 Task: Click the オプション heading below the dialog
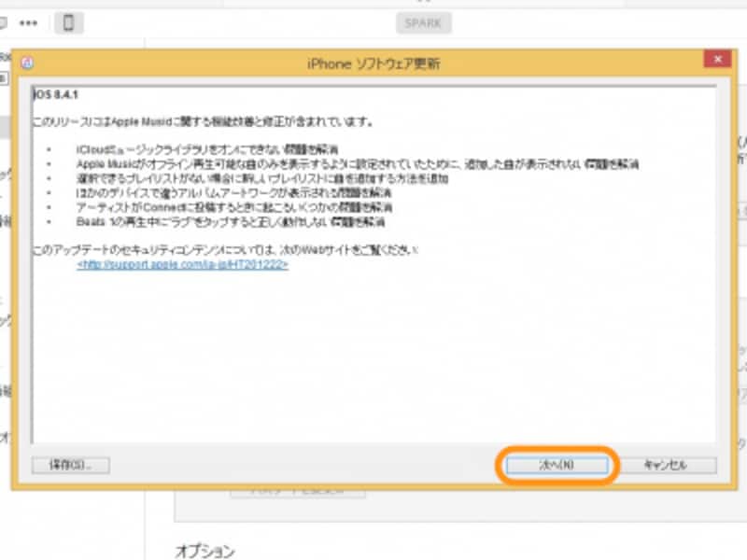(205, 551)
